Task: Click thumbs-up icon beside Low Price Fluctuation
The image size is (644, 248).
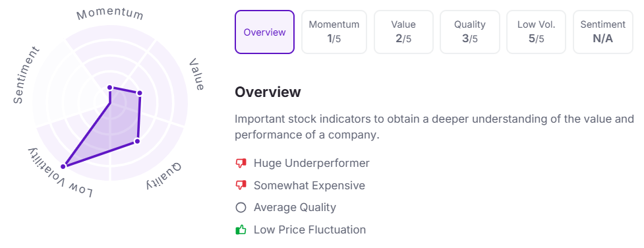Action: (x=241, y=230)
